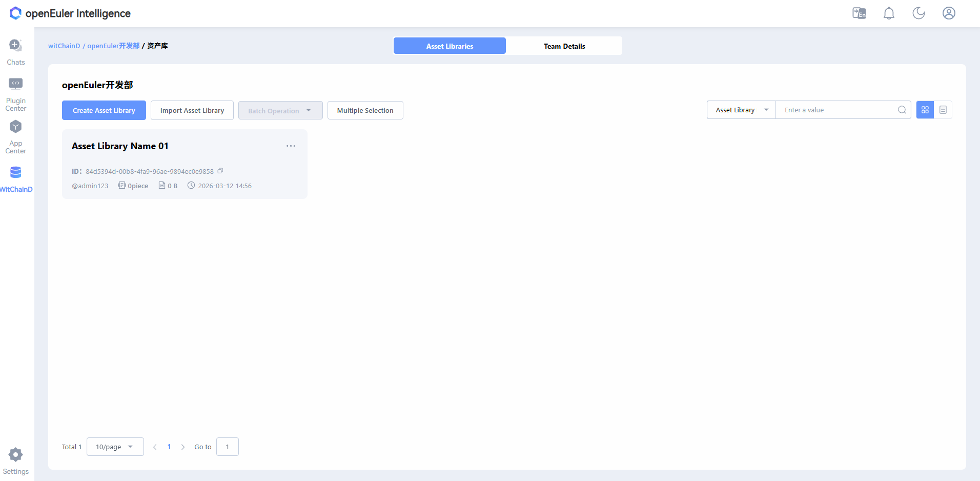
Task: Click Multiple Selection button
Action: 365,110
